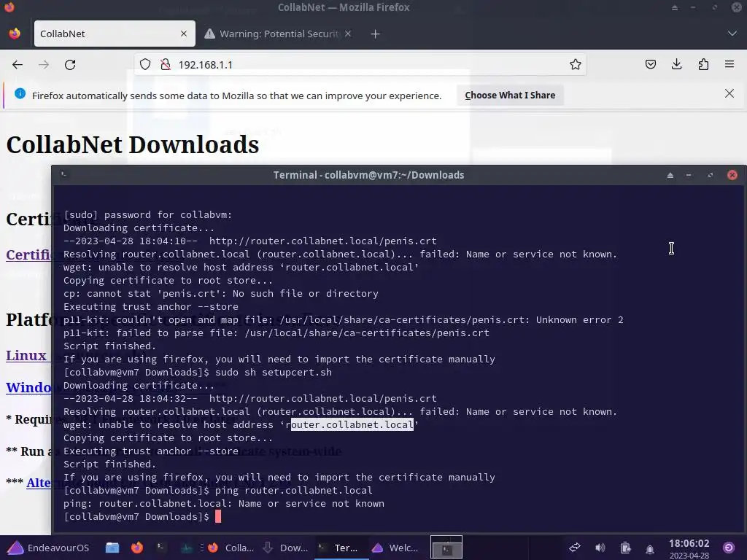Open the tracking protection shield icon
747x560 pixels.
pyautogui.click(x=145, y=64)
